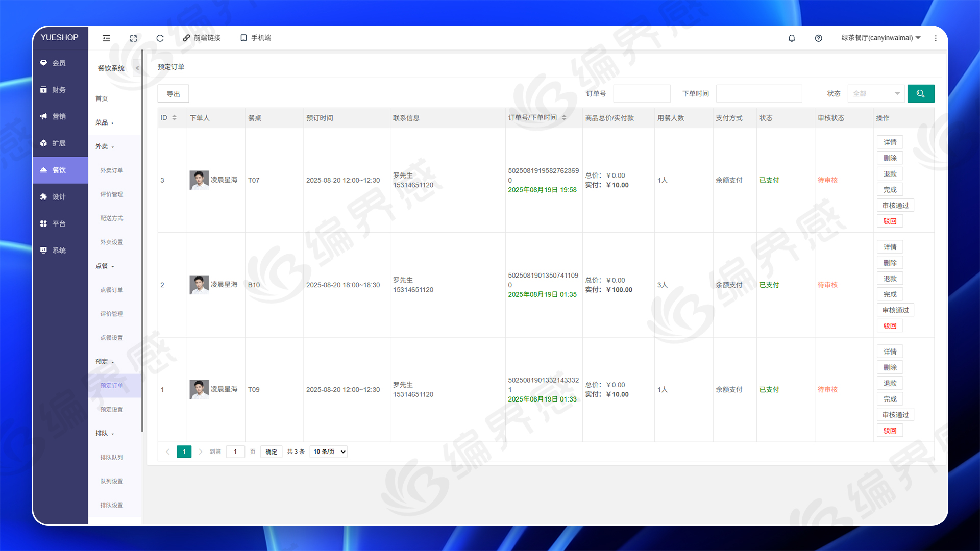The width and height of the screenshot is (980, 551).
Task: Focus the 订单号 search input
Action: pos(642,94)
